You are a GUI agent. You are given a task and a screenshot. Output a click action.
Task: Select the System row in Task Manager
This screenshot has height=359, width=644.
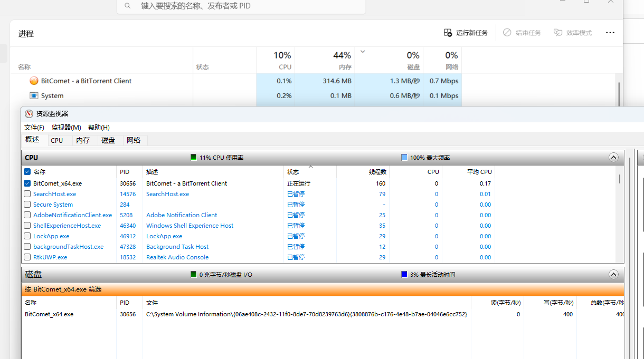click(235, 95)
